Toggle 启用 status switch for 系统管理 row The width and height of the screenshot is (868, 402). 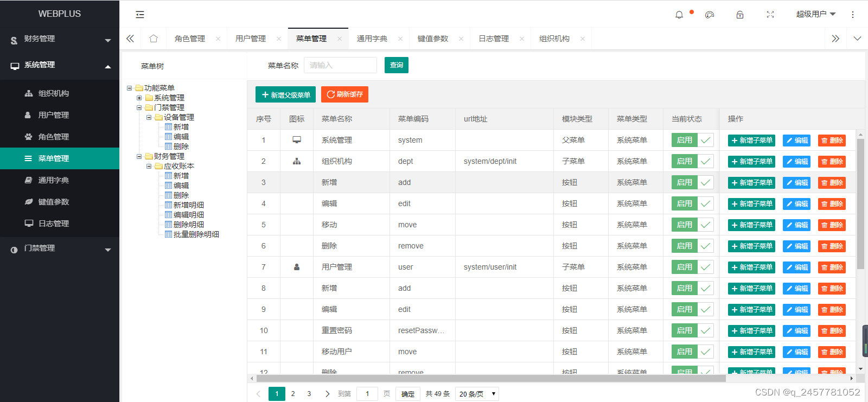click(x=692, y=140)
